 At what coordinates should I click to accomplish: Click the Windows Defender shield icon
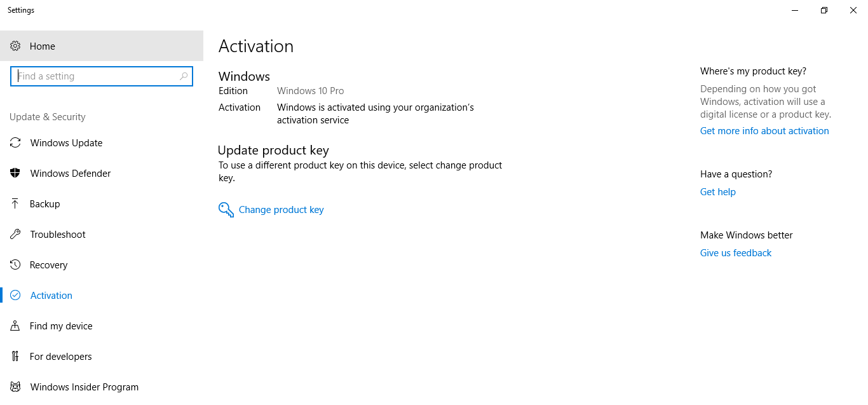pyautogui.click(x=15, y=174)
